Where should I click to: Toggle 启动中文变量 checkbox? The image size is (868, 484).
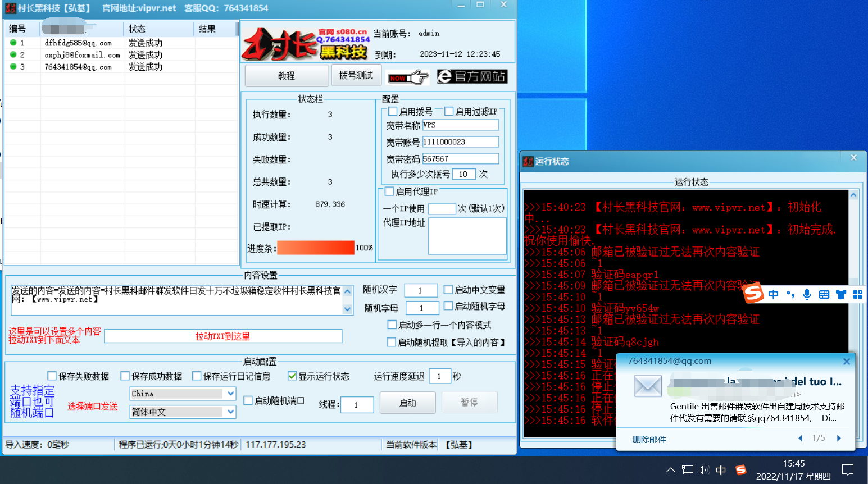[x=448, y=290]
